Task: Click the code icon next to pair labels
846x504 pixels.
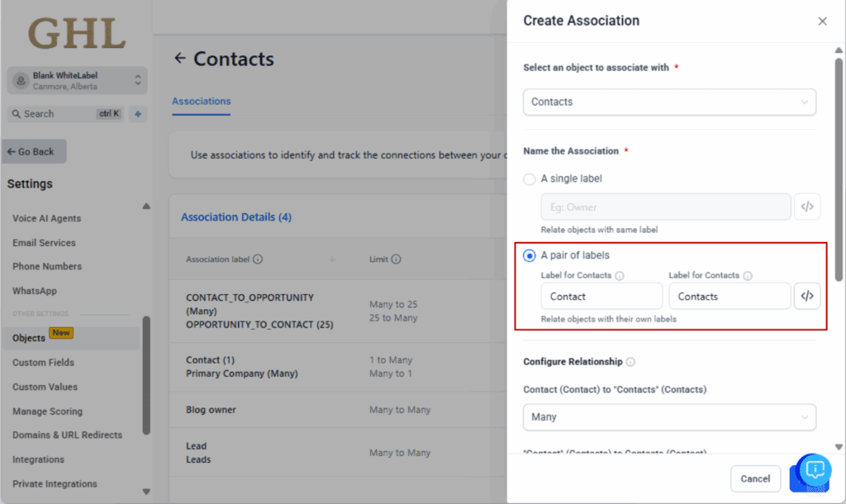Action: click(807, 296)
